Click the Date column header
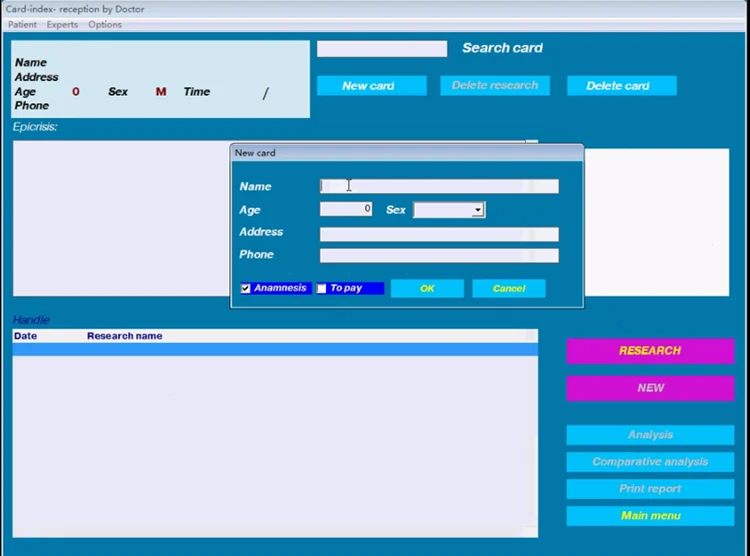750x556 pixels. point(25,336)
